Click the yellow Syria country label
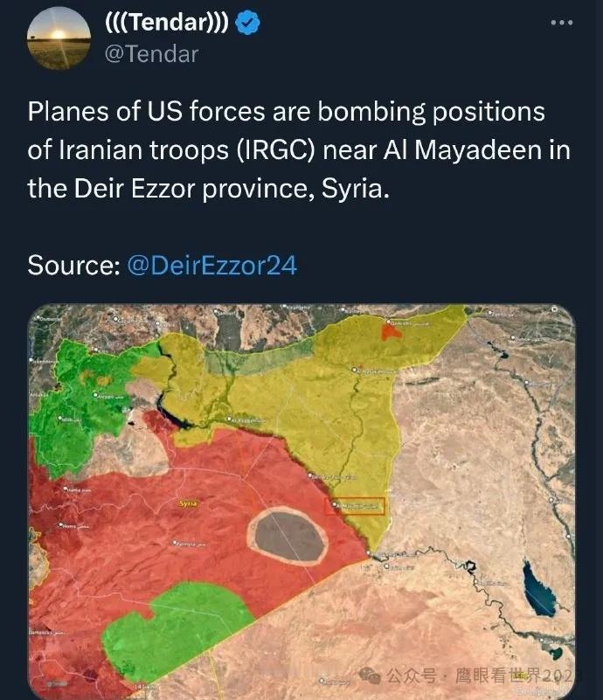This screenshot has width=603, height=700. [x=188, y=503]
